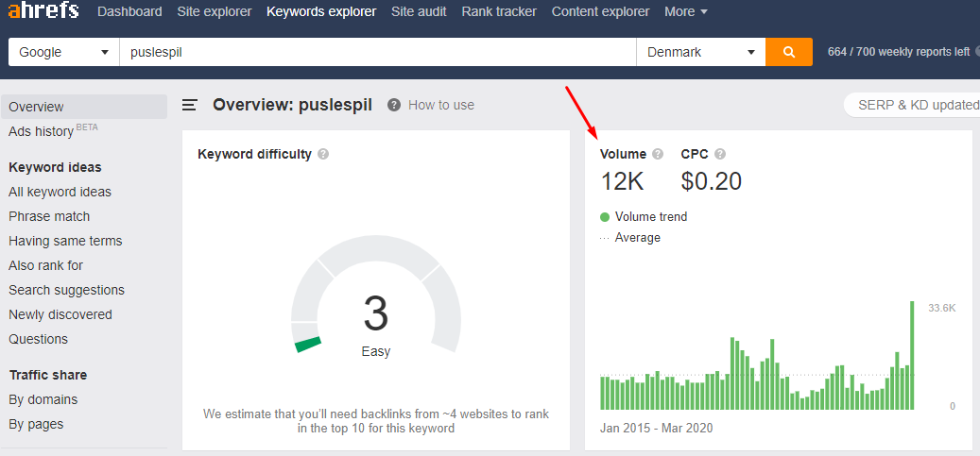Open Site explorer from the top navigation

[214, 11]
